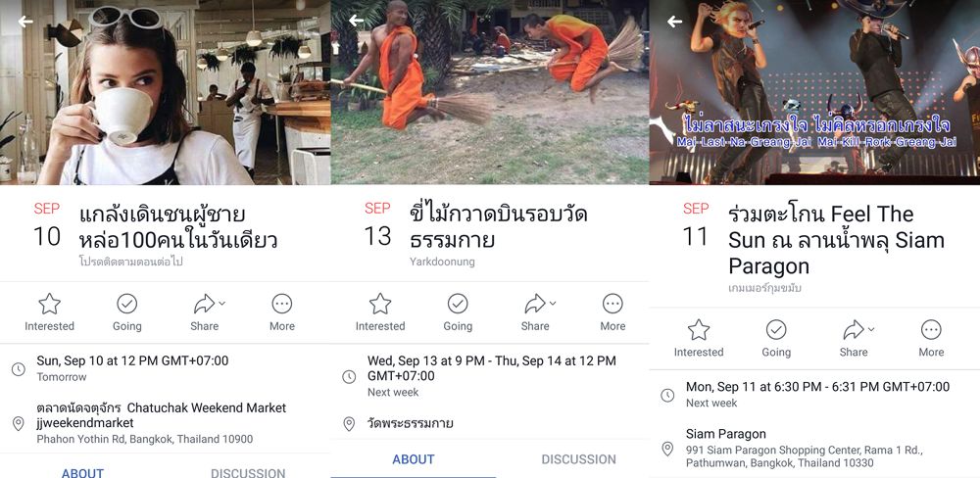The width and height of the screenshot is (980, 478).
Task: Toggle Going checkmark on the Sep 13 event
Action: tap(458, 312)
